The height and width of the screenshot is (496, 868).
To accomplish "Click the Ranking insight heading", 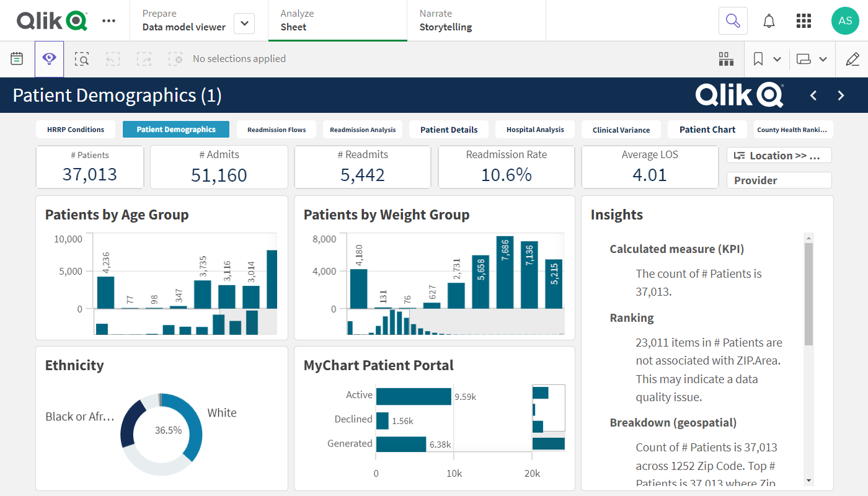I will [x=632, y=318].
